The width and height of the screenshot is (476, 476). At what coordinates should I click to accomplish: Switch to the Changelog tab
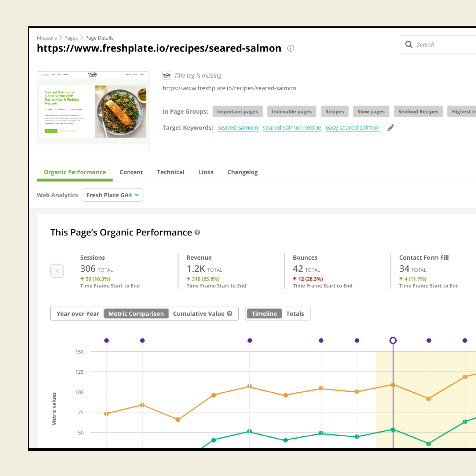[x=243, y=172]
